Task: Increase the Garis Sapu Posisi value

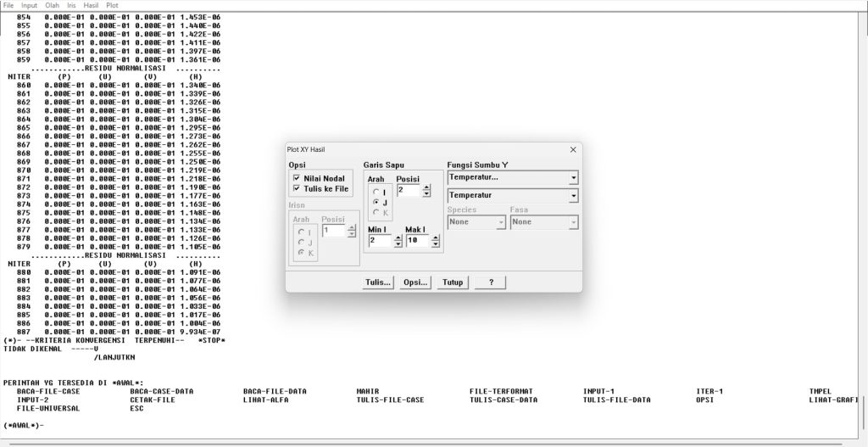Action: point(425,187)
